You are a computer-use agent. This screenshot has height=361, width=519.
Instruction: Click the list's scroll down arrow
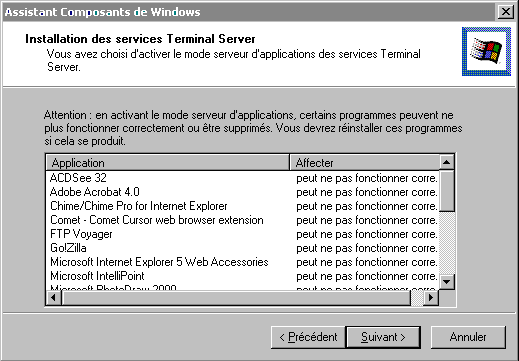point(447,282)
